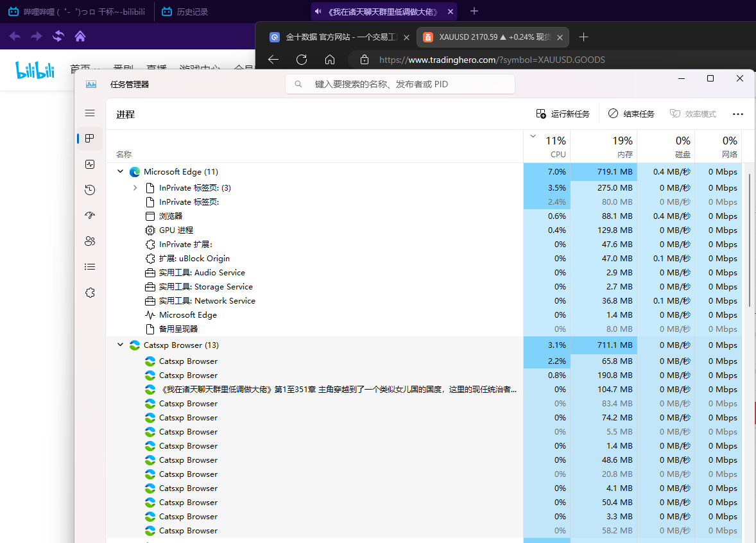This screenshot has height=543, width=756.
Task: Click the GPU 进程 chip icon
Action: (x=150, y=230)
